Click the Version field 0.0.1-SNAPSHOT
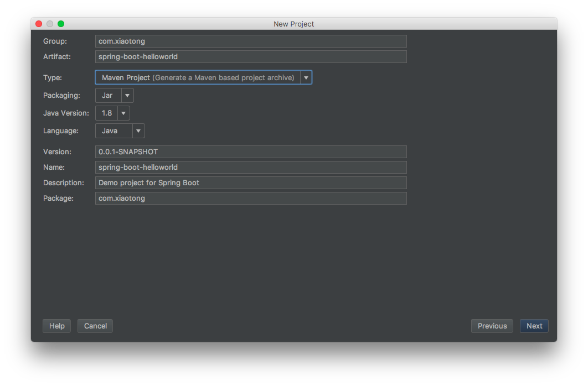The width and height of the screenshot is (588, 386). coord(251,152)
